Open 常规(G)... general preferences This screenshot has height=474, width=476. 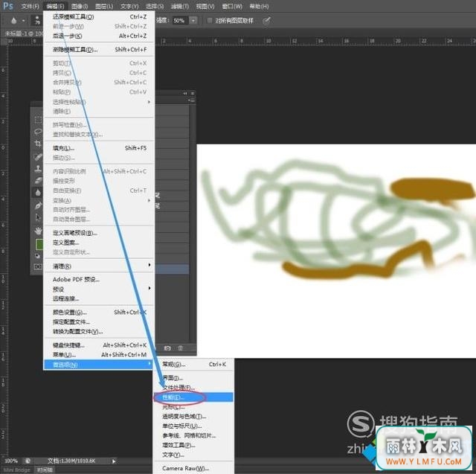193,365
